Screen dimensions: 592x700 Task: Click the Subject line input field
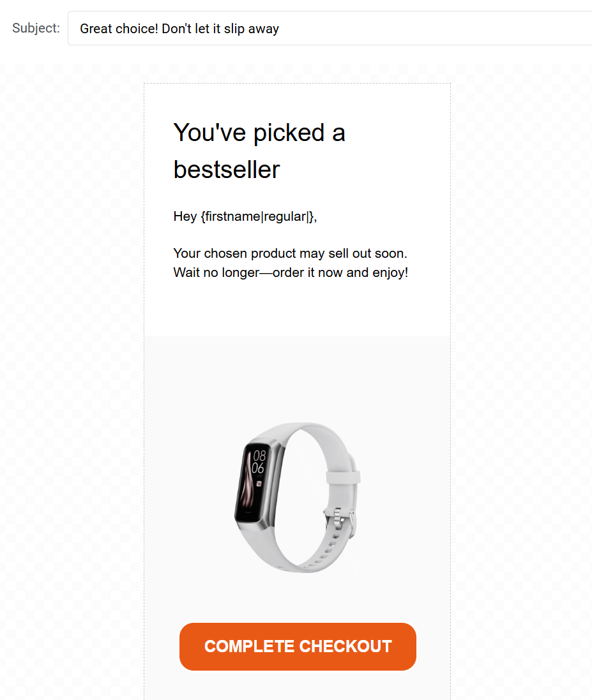(330, 28)
